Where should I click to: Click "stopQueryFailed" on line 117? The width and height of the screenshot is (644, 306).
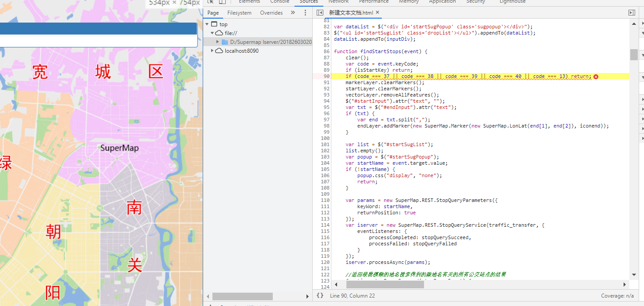pyautogui.click(x=435, y=244)
